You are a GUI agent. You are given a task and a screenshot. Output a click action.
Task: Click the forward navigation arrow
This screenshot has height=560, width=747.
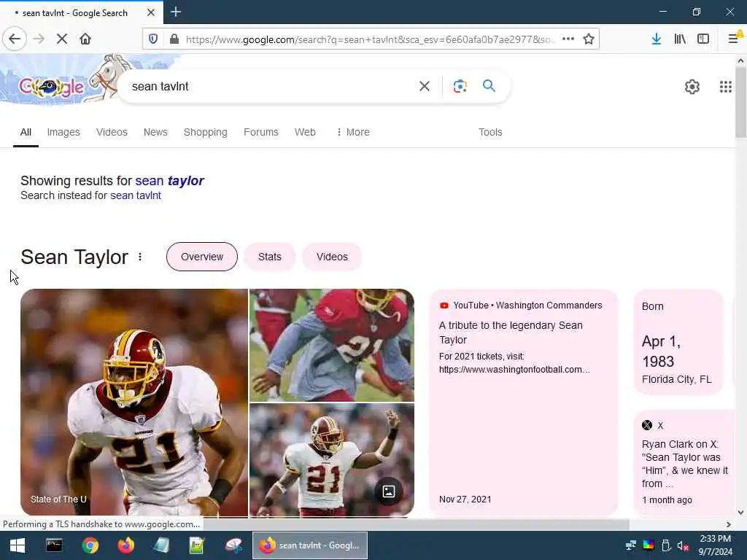[39, 39]
